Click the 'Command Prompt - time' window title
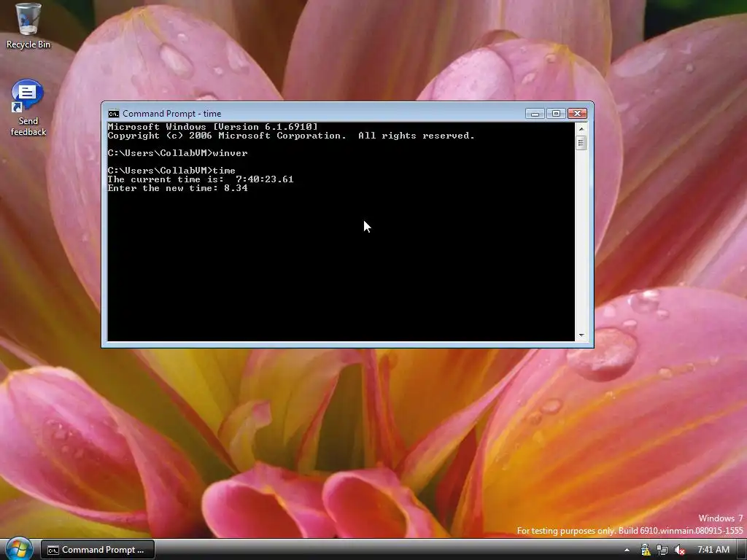Screen dimensions: 747x560 pos(172,113)
